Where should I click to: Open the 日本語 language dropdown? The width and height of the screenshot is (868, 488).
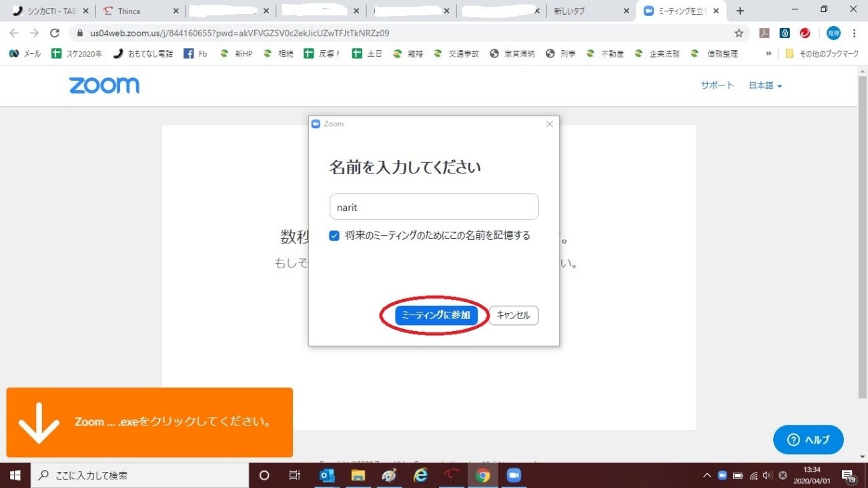[x=765, y=85]
